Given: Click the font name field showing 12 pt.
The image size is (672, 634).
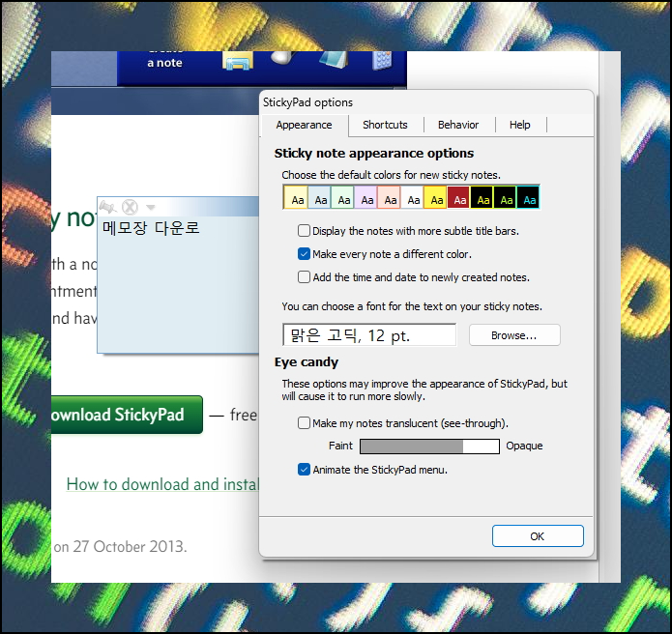Looking at the screenshot, I should coord(369,335).
